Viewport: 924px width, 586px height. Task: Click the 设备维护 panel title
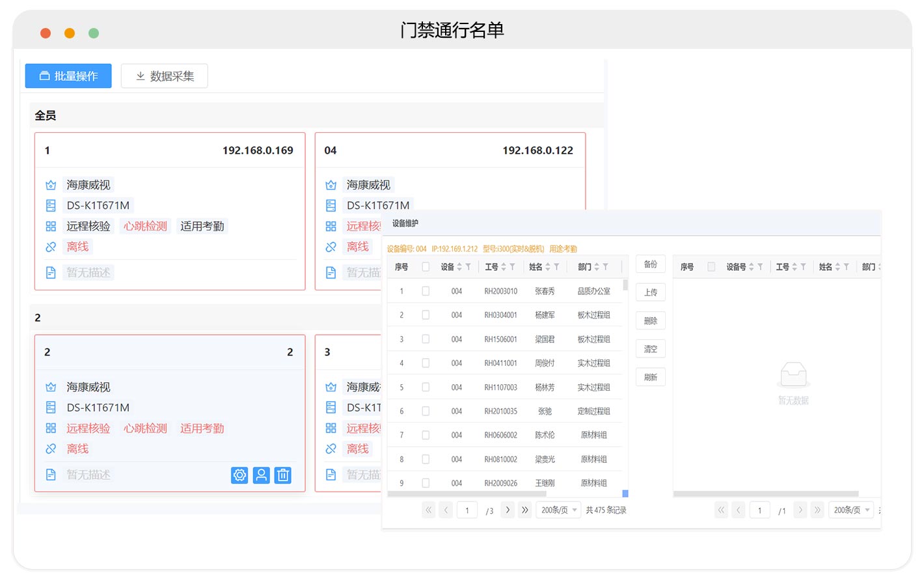[x=405, y=223]
